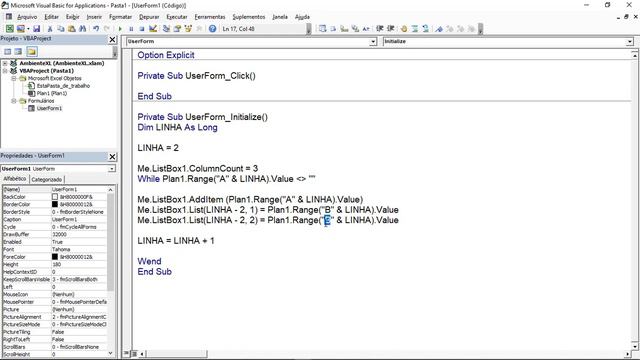The width and height of the screenshot is (640, 360).
Task: Select EstaPasta_de_trabalho in project tree
Action: click(63, 86)
